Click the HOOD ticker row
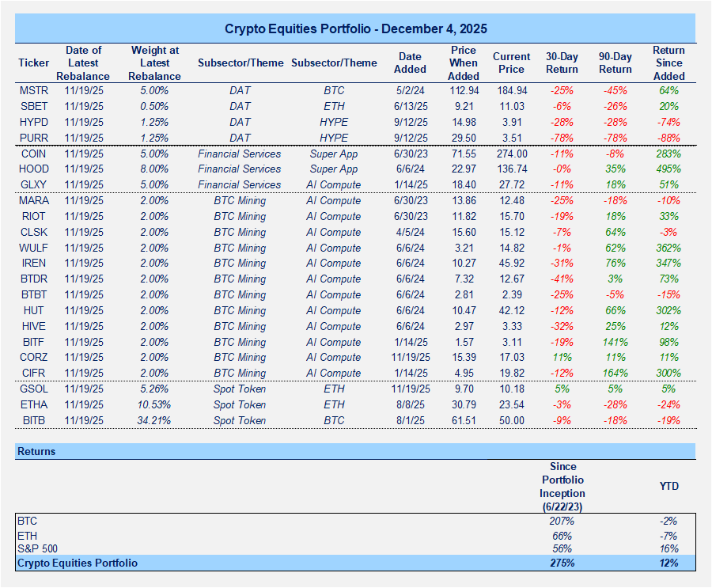The image size is (712, 588). (33, 169)
